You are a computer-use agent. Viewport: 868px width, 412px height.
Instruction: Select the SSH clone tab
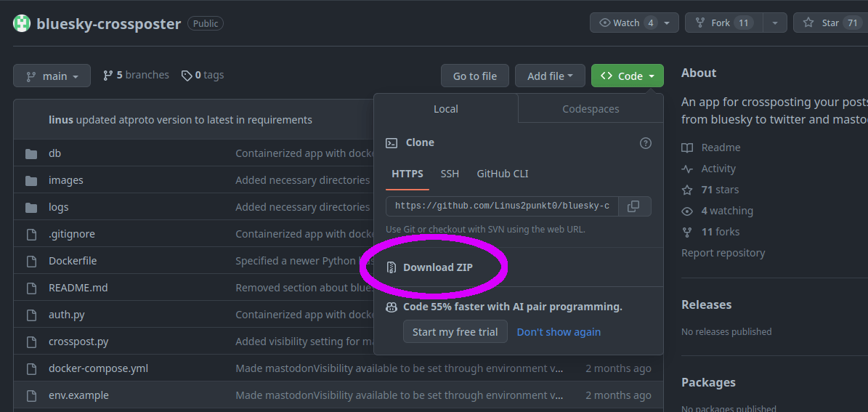point(450,174)
